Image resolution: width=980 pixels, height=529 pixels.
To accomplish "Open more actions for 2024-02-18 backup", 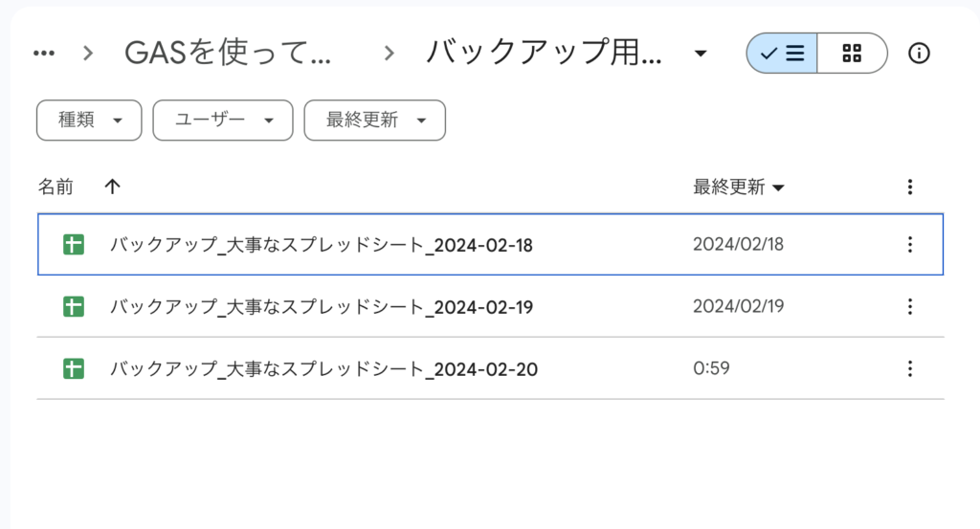I will click(x=910, y=244).
